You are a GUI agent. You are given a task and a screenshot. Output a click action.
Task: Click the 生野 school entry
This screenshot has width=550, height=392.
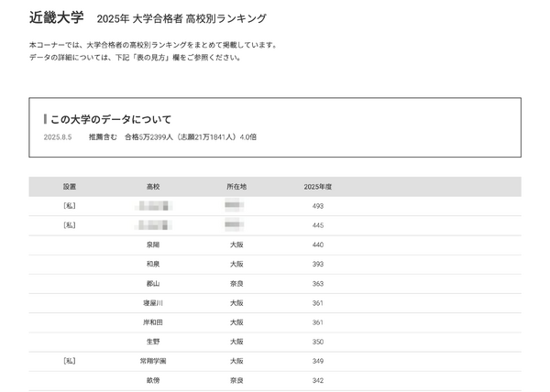click(x=152, y=342)
